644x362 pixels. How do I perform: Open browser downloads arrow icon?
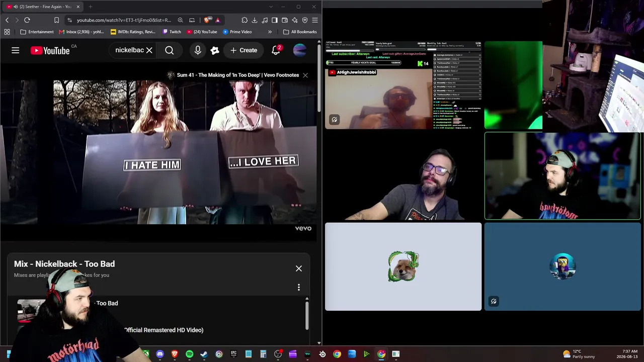coord(255,20)
